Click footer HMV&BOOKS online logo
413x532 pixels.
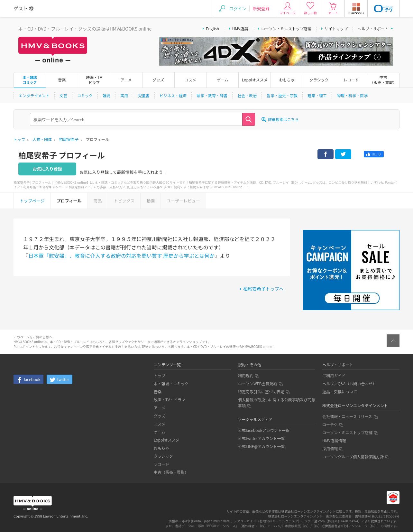click(32, 503)
